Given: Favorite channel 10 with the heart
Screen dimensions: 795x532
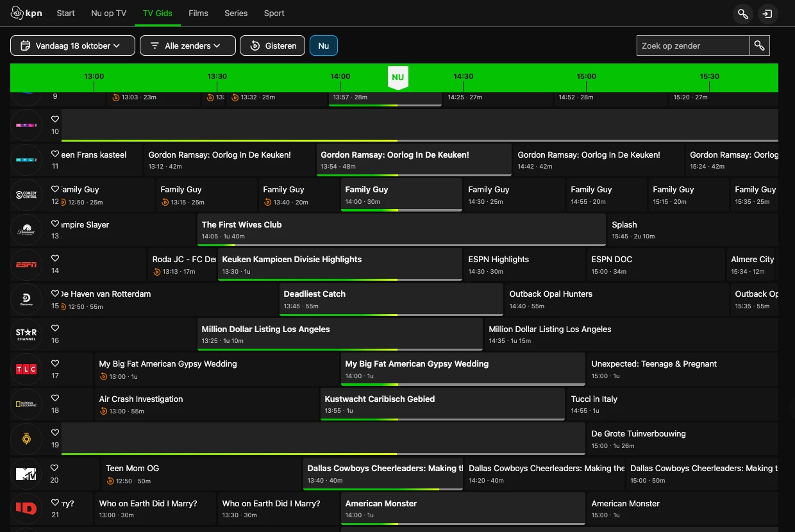Looking at the screenshot, I should click(x=55, y=119).
